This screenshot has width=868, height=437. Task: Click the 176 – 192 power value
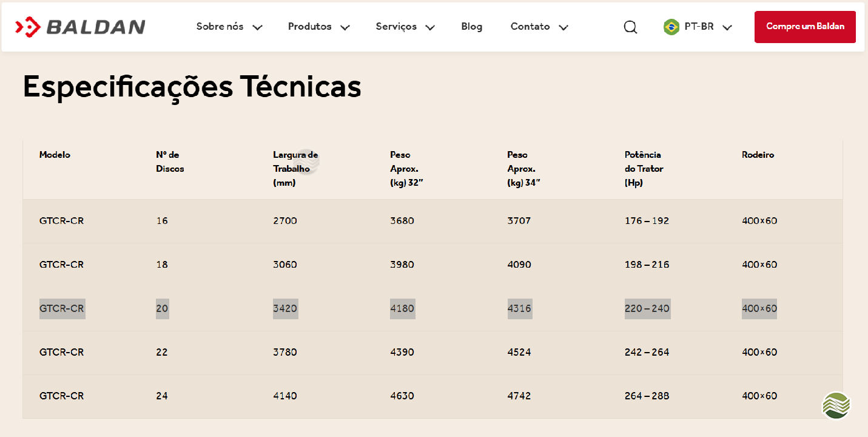pyautogui.click(x=647, y=221)
